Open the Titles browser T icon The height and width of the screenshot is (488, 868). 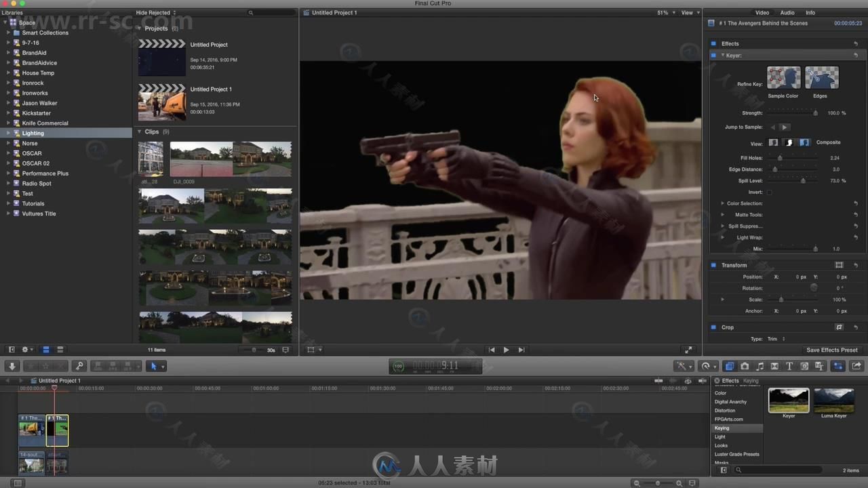[789, 366]
